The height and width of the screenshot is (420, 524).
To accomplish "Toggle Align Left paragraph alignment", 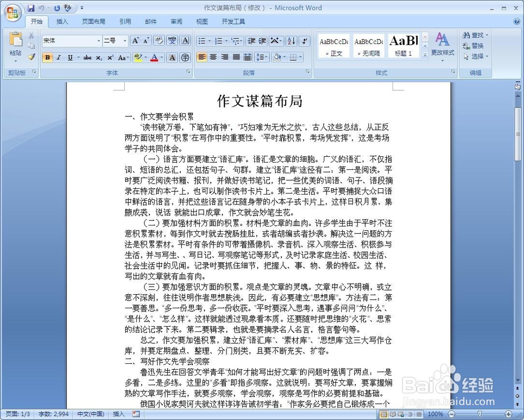I will point(202,57).
